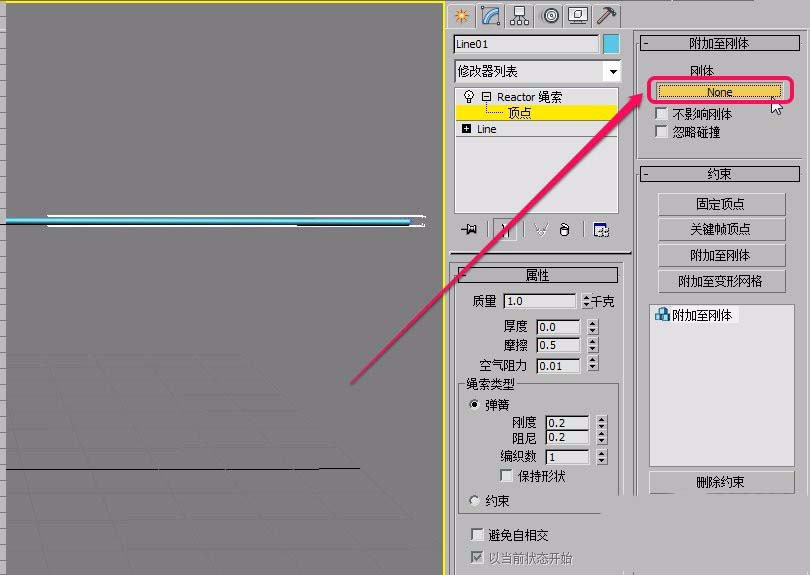Select the Reactor 绳索 modifier entry
Image resolution: width=810 pixels, height=575 pixels.
coord(529,97)
